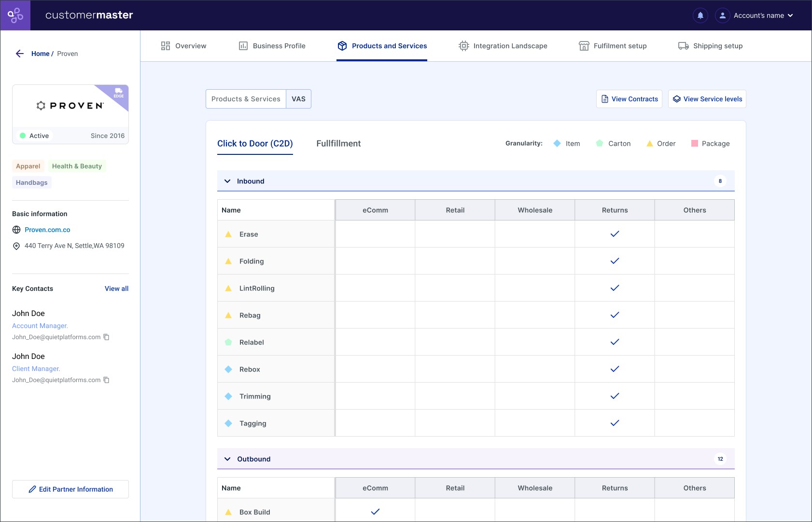Viewport: 812px width, 522px height.
Task: Click View all key contacts
Action: 116,288
